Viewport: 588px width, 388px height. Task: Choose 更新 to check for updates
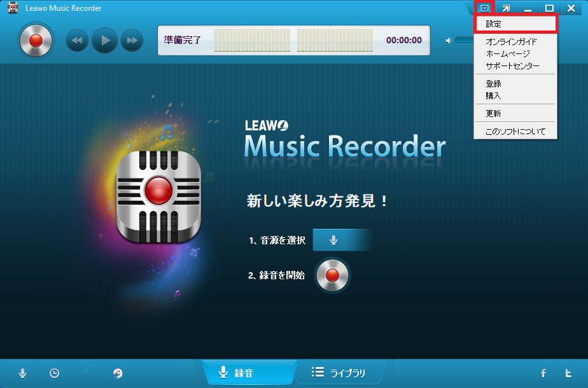[x=494, y=114]
